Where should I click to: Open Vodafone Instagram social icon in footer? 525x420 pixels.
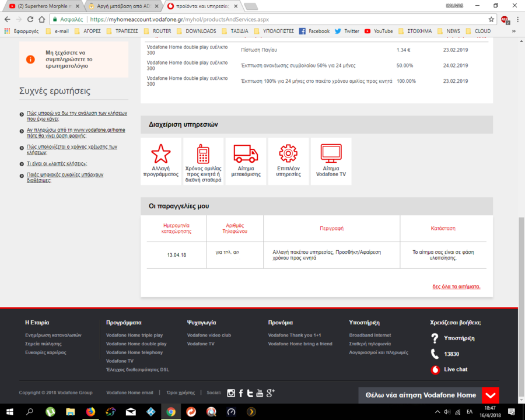tap(231, 393)
